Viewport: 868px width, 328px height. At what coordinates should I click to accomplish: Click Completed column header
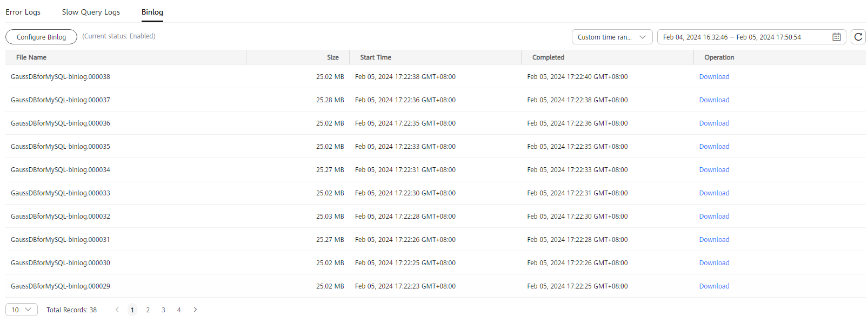pyautogui.click(x=548, y=57)
